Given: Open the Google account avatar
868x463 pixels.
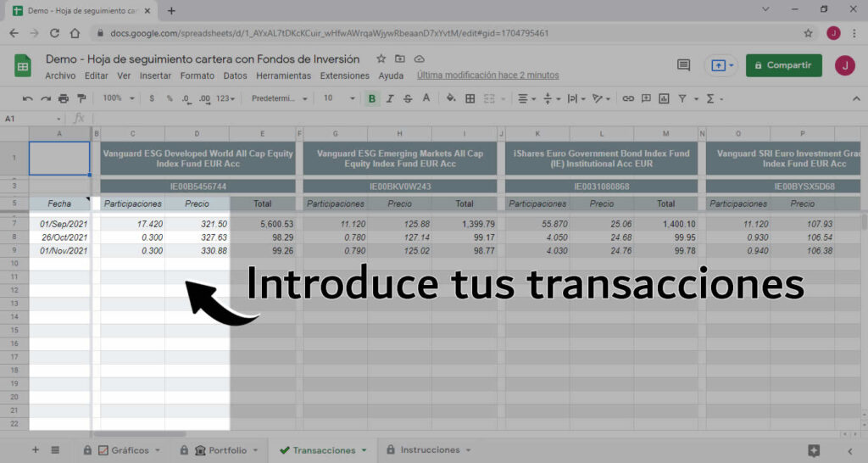Looking at the screenshot, I should [x=845, y=65].
